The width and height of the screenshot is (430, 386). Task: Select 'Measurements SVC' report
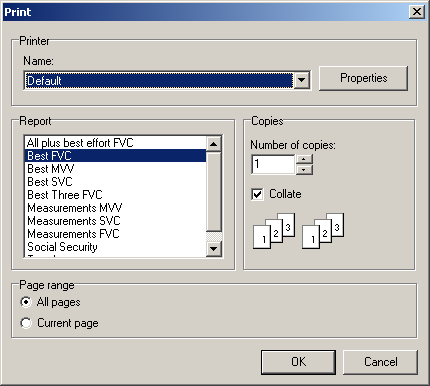point(115,221)
